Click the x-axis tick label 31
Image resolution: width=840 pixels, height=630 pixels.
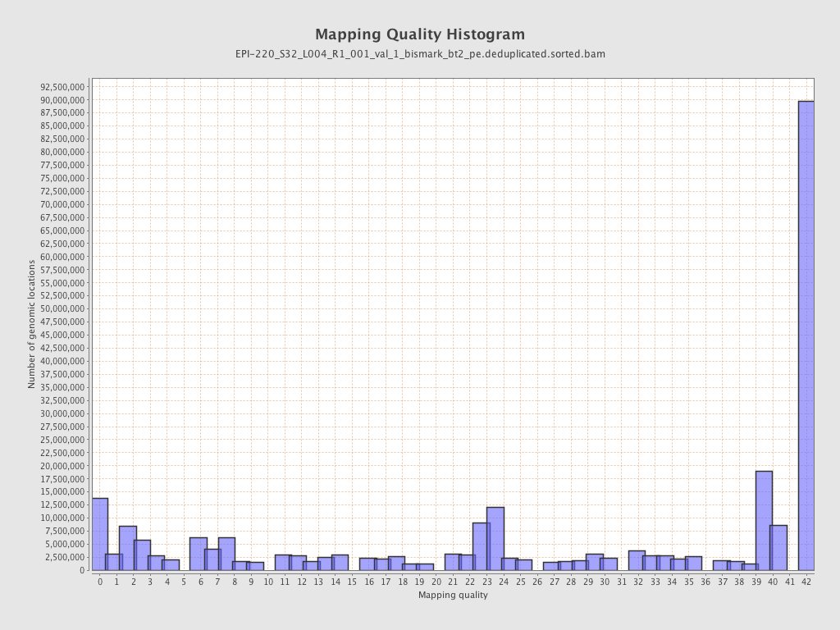pyautogui.click(x=622, y=582)
